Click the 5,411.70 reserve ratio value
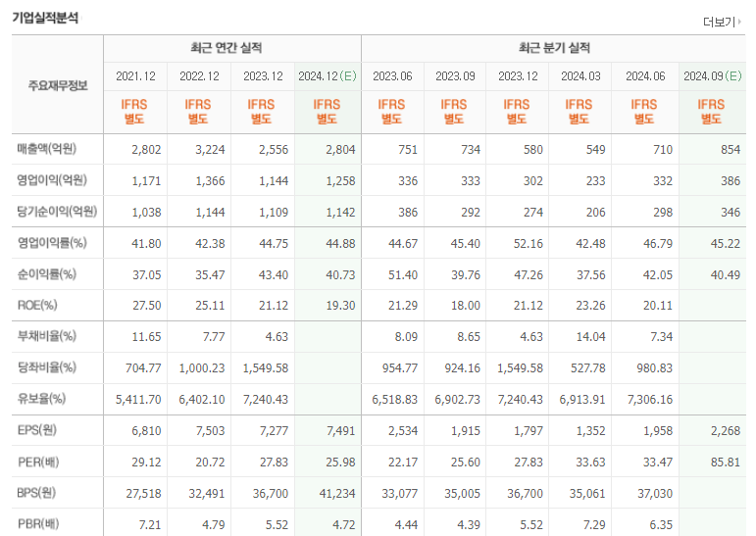Viewport: 756px width, 536px height. click(x=138, y=400)
